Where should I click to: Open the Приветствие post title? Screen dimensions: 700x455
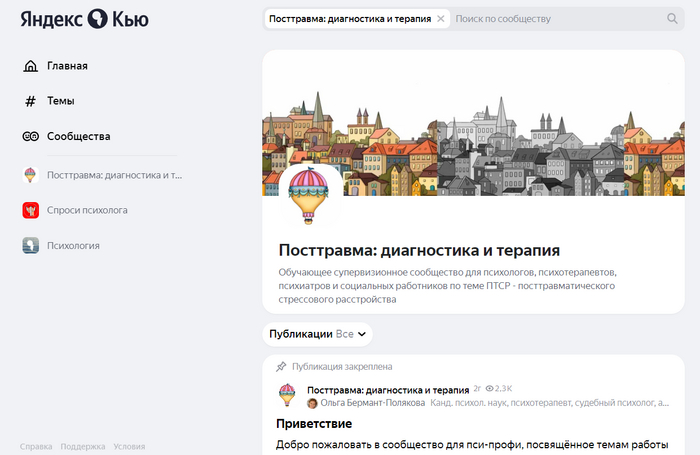click(314, 424)
